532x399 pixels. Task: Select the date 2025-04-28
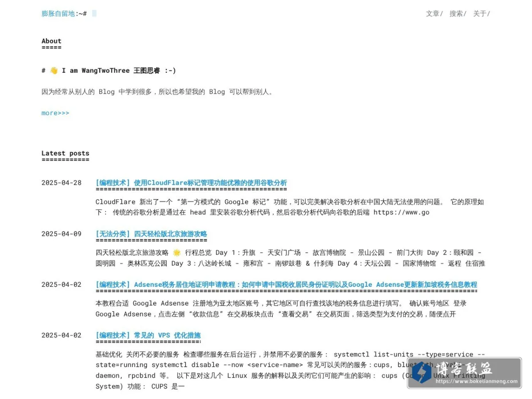coord(62,183)
